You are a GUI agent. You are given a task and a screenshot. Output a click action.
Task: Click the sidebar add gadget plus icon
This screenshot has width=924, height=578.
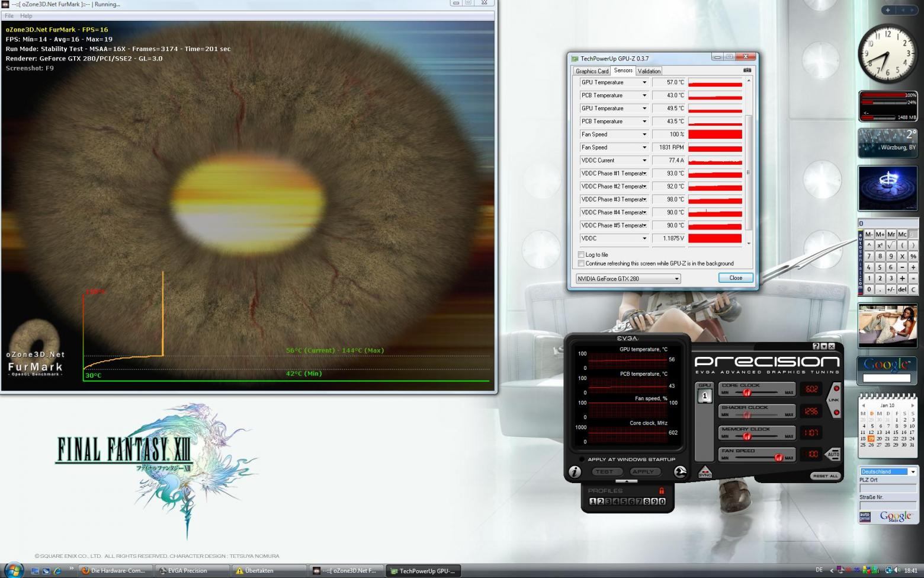coord(887,9)
